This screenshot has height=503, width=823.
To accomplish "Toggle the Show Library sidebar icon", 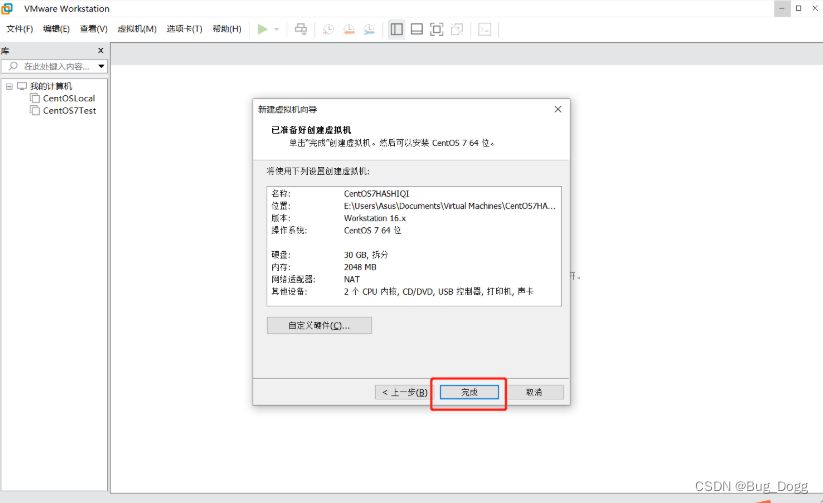I will point(397,29).
